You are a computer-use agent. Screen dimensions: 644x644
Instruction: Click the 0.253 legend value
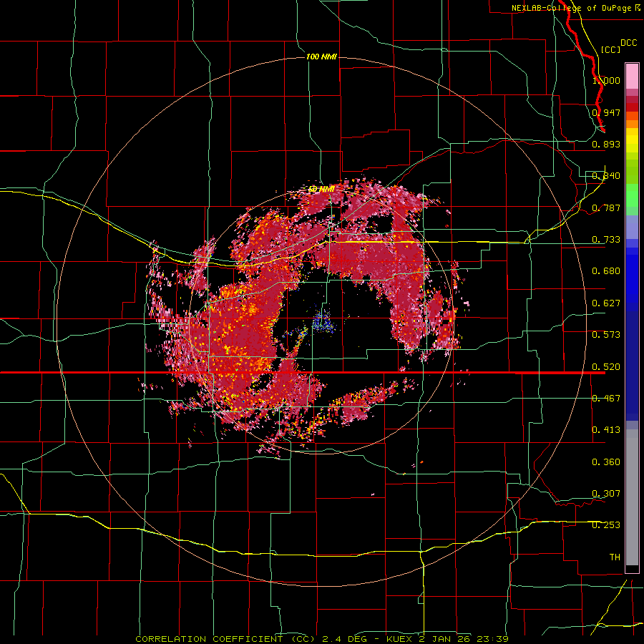[606, 525]
